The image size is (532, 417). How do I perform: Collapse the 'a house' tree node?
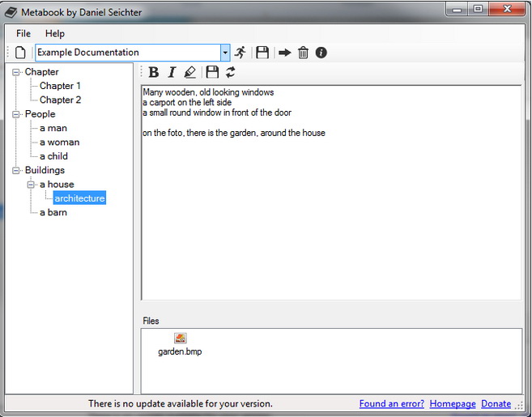point(31,185)
